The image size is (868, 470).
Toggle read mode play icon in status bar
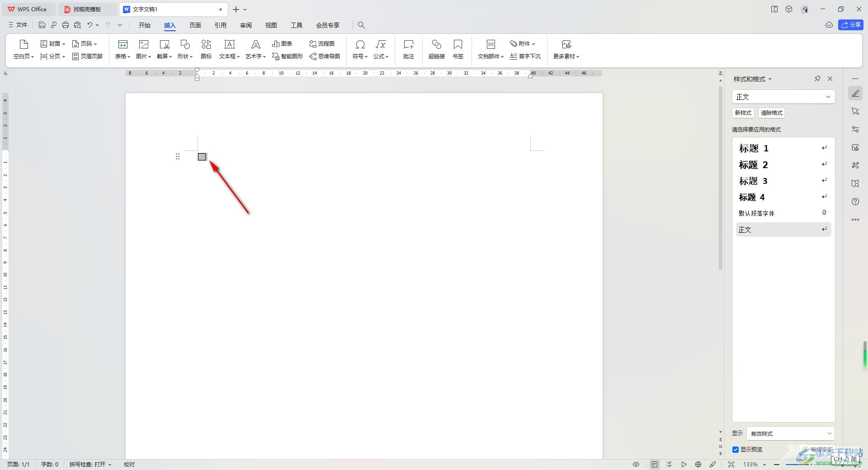[684, 465]
